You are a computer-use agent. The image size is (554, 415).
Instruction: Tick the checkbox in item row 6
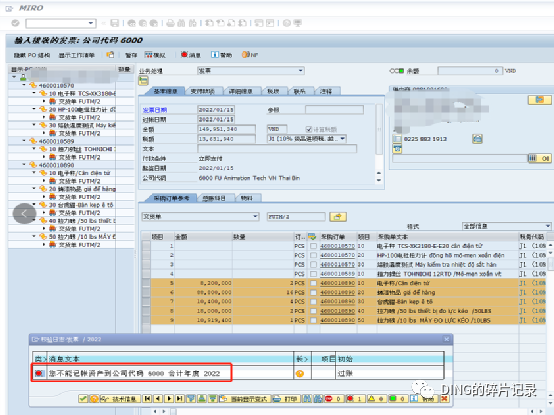coord(313,292)
